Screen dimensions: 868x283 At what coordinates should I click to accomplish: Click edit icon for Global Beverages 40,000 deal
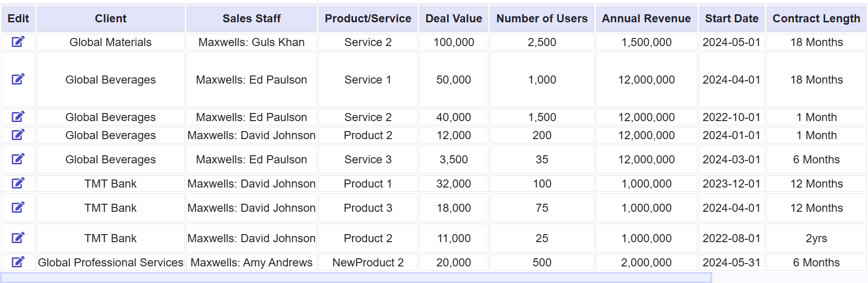click(18, 117)
